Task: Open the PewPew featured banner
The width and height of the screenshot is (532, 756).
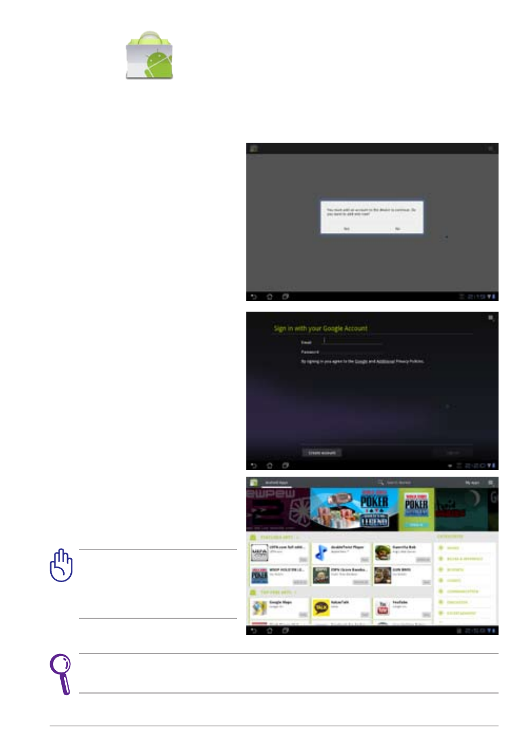Action: tap(278, 510)
